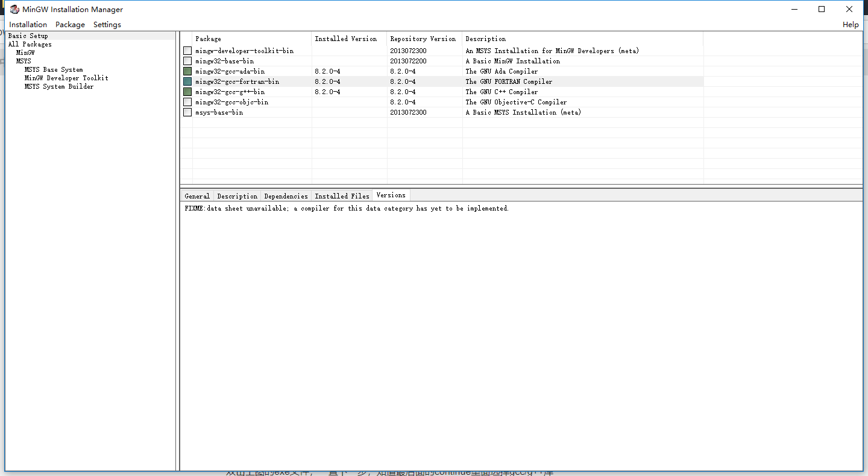Select the mingw32-gcc-objc-bin package name

pyautogui.click(x=231, y=102)
